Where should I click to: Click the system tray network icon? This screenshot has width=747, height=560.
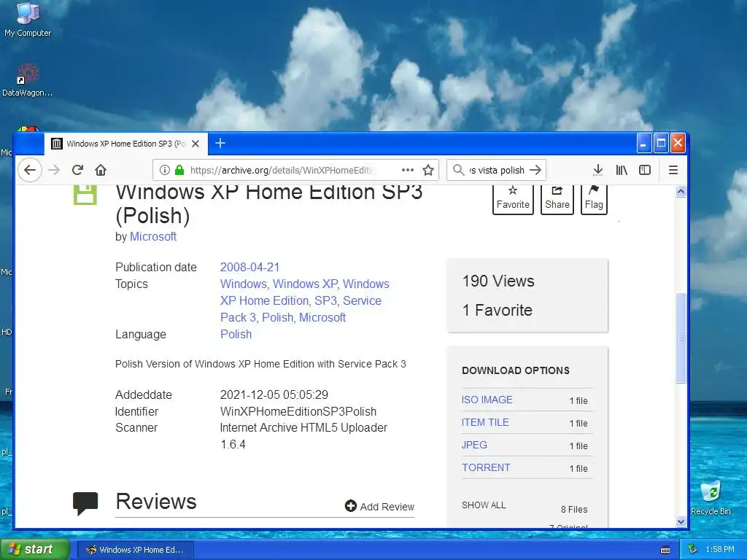click(693, 550)
